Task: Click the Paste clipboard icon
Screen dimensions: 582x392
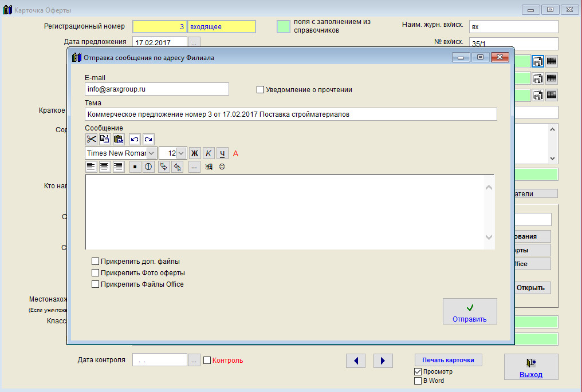Action: click(119, 139)
